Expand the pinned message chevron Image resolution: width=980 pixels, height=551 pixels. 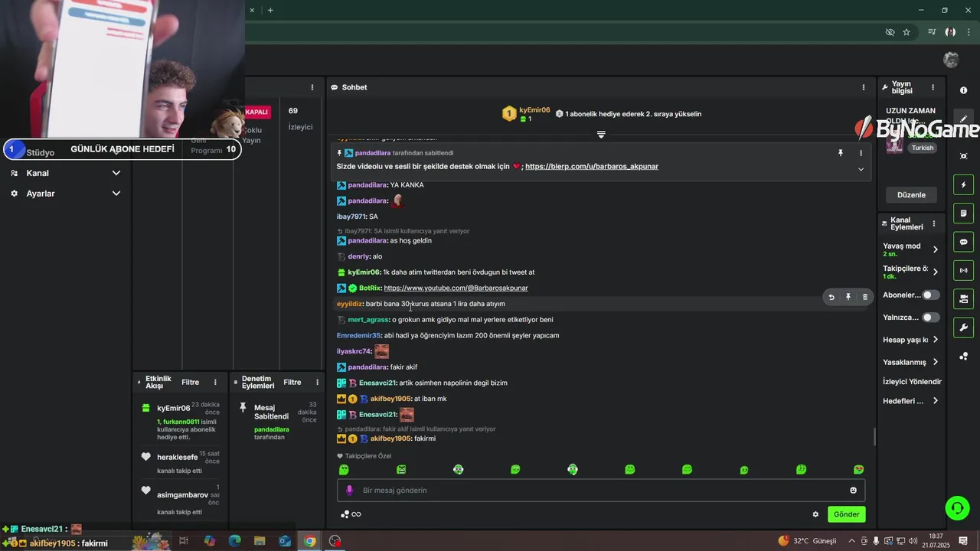click(861, 169)
